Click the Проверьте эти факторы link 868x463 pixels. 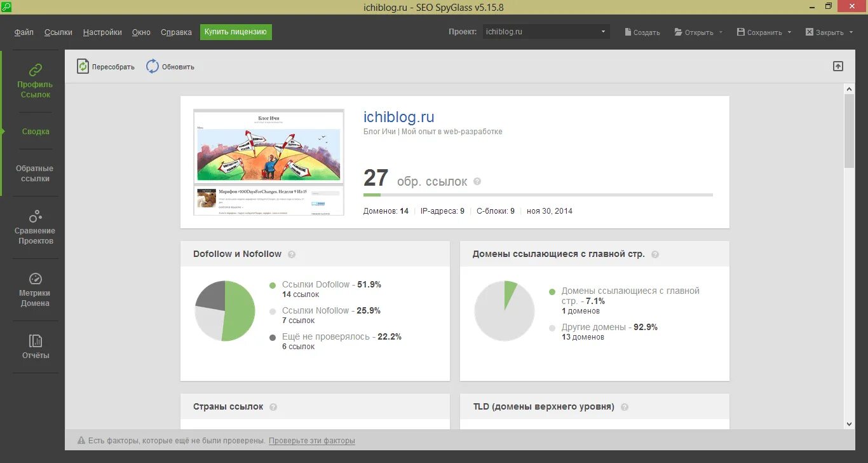311,441
